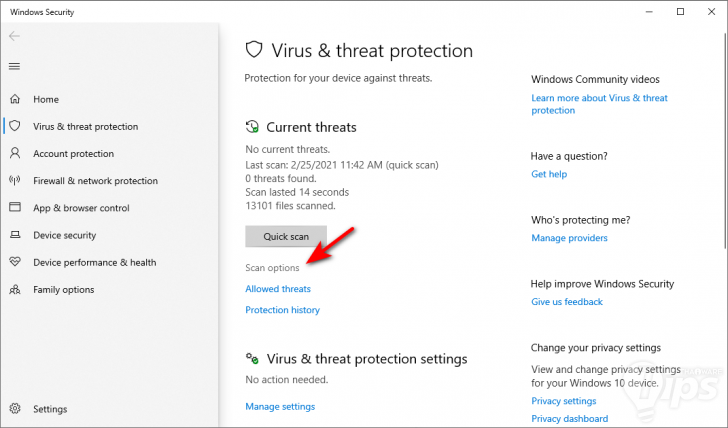The height and width of the screenshot is (428, 728).
Task: Select the Virus & threat protection shield icon
Action: pos(14,127)
